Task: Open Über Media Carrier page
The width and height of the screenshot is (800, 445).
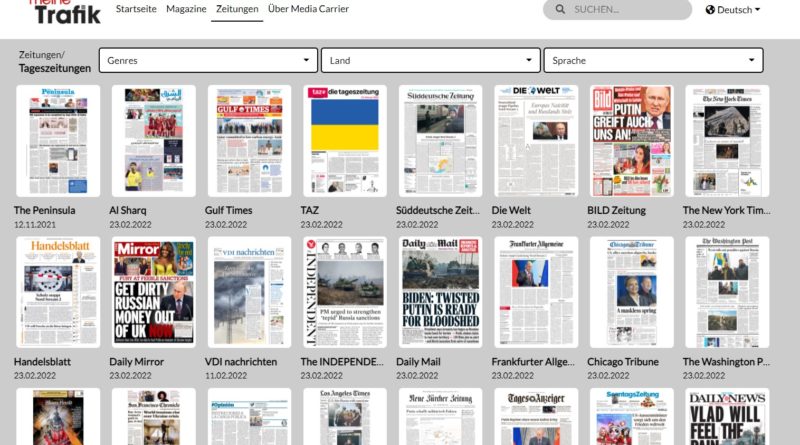Action: point(308,9)
